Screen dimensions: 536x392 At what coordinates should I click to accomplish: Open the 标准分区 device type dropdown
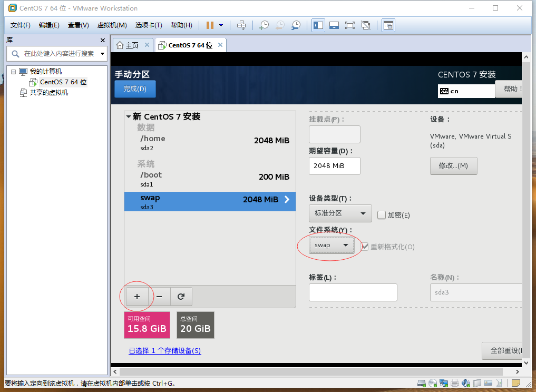pyautogui.click(x=340, y=213)
